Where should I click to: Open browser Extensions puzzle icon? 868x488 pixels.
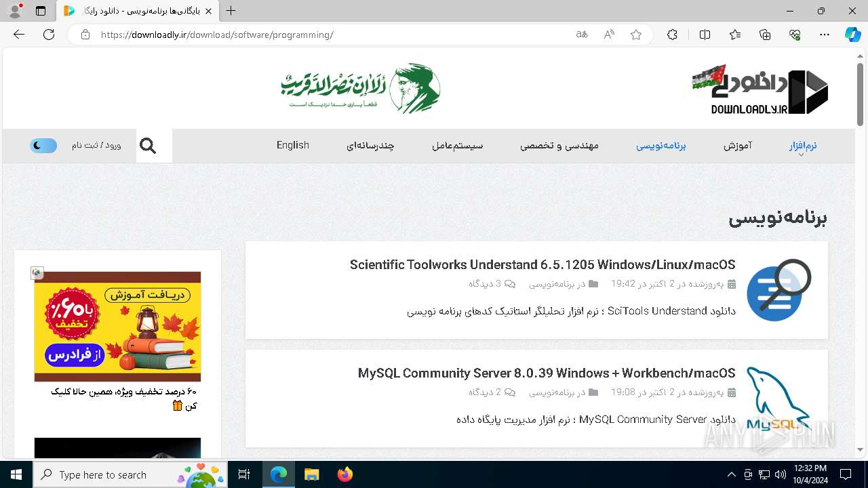(672, 35)
